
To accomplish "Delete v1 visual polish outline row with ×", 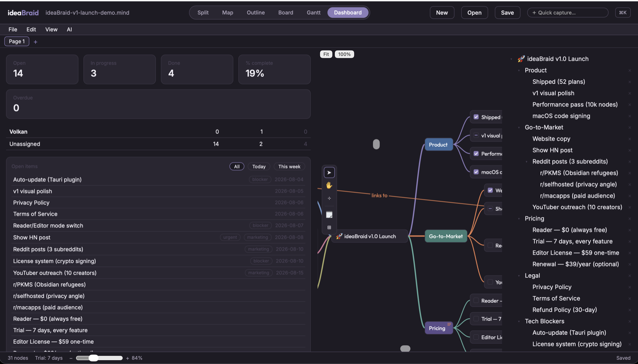I will coord(630,93).
